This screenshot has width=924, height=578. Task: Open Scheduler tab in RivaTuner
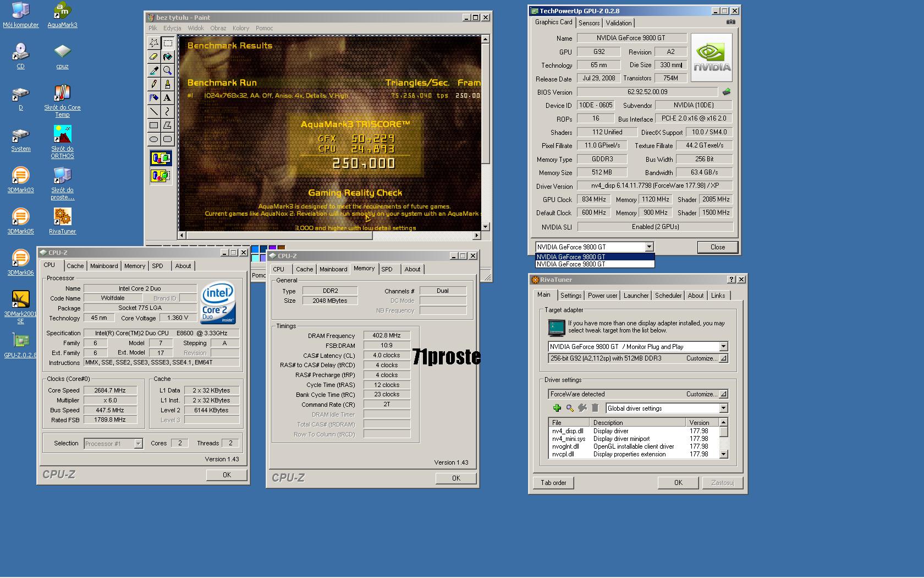(668, 296)
